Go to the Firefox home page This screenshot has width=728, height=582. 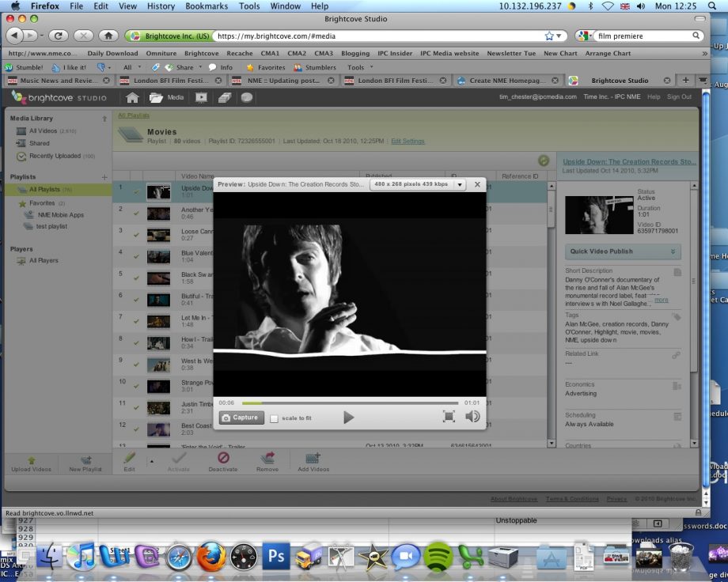(108, 36)
